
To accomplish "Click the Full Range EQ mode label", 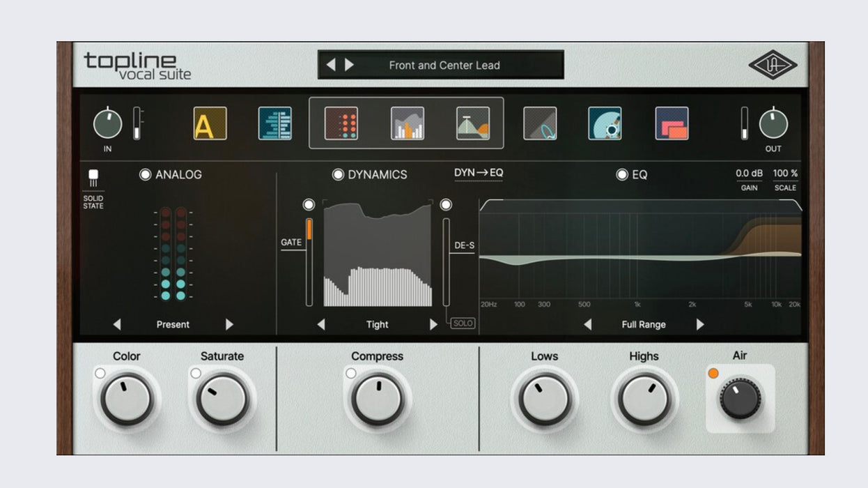I will (644, 324).
